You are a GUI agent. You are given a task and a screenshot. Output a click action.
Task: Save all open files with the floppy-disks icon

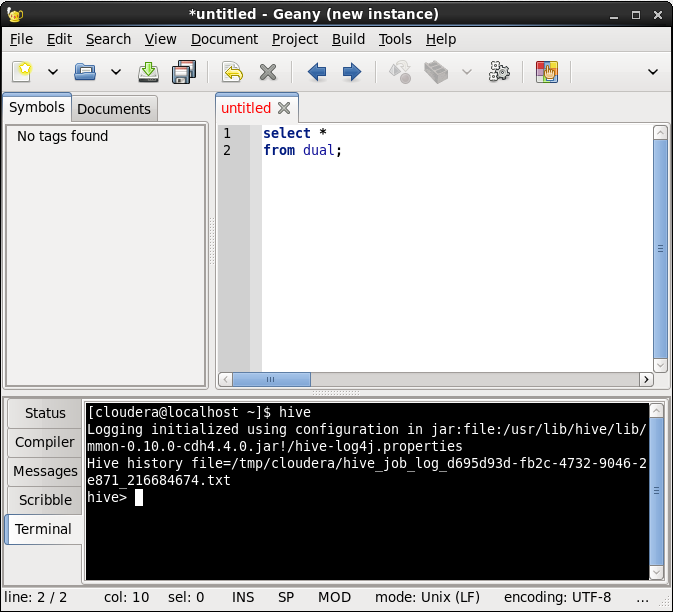[x=184, y=72]
